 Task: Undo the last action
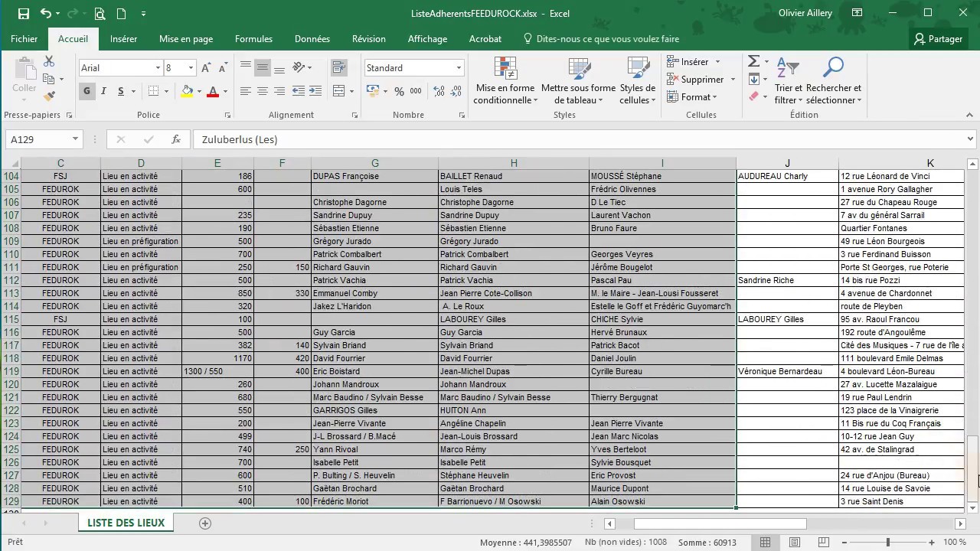coord(46,13)
